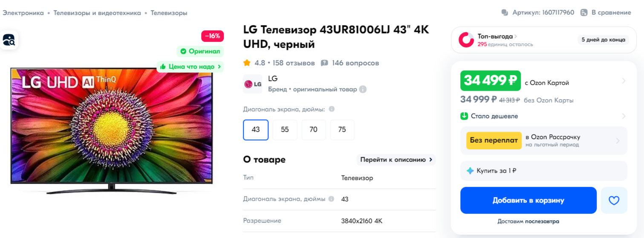Click the В сравнение icon
Image resolution: width=644 pixels, height=238 pixels.
584,12
